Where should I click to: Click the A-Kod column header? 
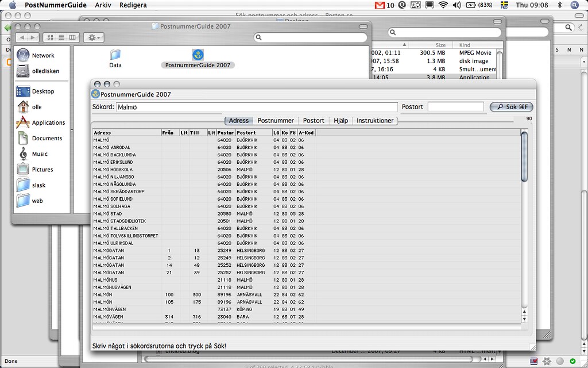click(307, 133)
